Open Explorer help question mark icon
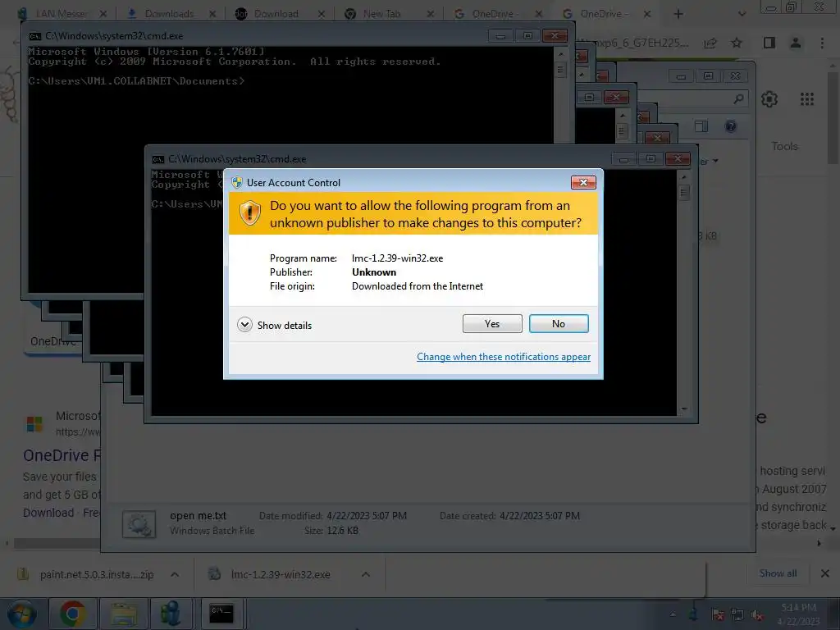Image resolution: width=840 pixels, height=630 pixels. 730,126
